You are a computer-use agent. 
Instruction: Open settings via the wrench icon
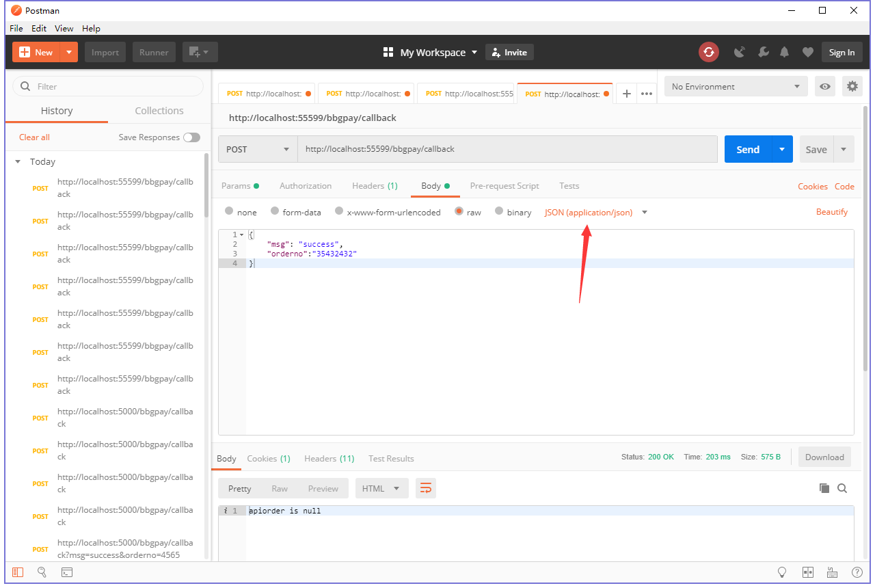[x=764, y=52]
